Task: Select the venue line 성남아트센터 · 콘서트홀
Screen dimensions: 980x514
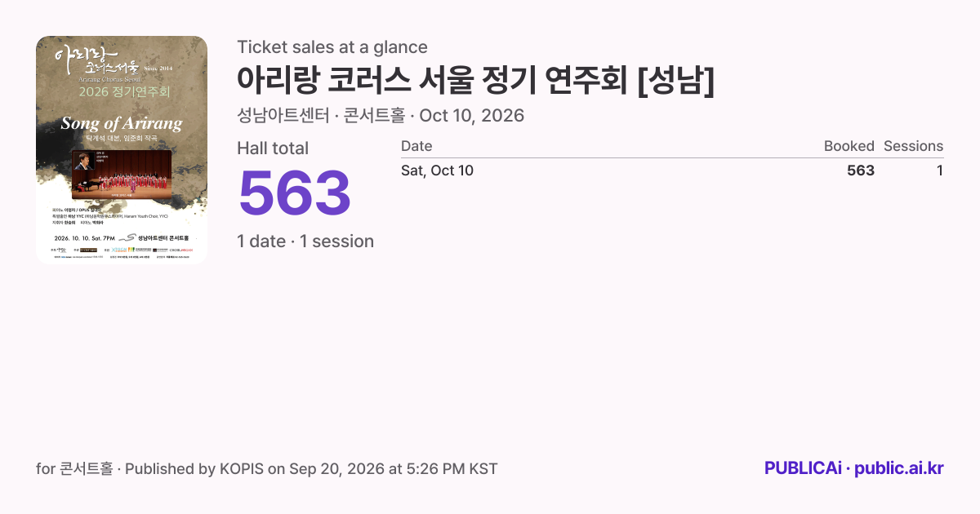Action: coord(321,116)
